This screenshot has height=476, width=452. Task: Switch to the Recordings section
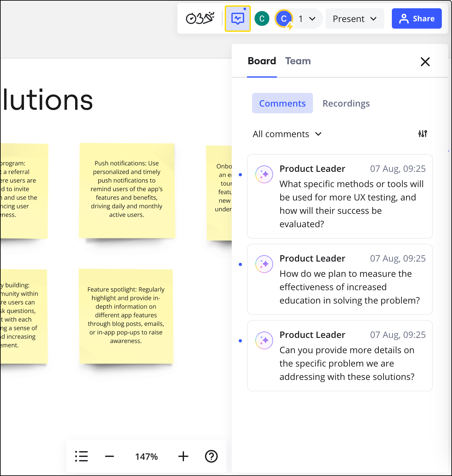click(x=346, y=103)
